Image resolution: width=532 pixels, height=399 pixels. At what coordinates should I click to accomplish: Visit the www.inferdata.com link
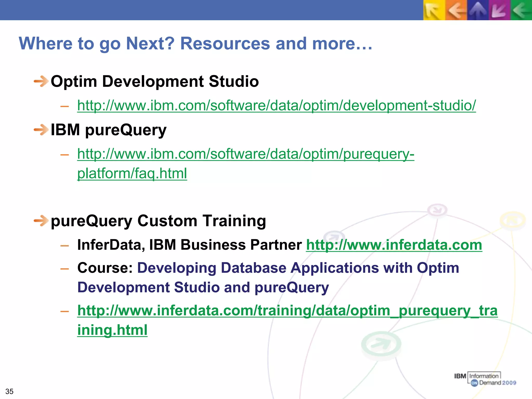coord(394,245)
